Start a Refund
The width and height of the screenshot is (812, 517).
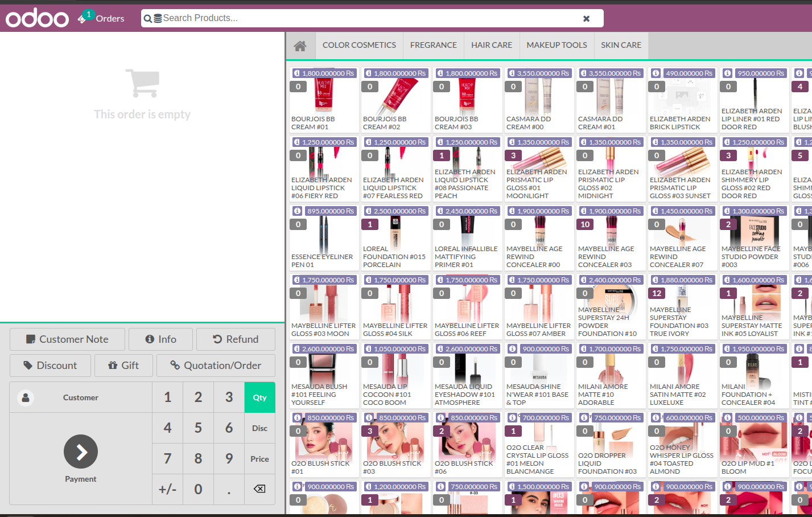tap(236, 339)
